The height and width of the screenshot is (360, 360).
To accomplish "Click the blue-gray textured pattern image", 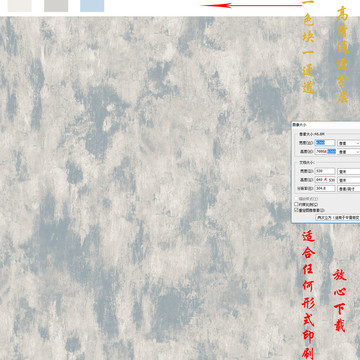I will pyautogui.click(x=145, y=188).
